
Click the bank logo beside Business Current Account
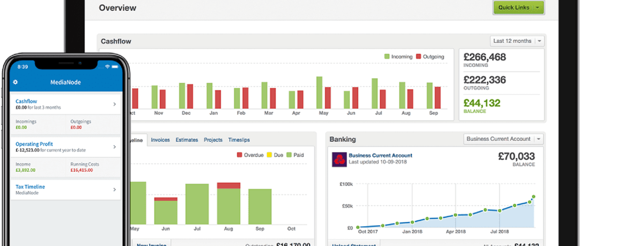point(339,159)
